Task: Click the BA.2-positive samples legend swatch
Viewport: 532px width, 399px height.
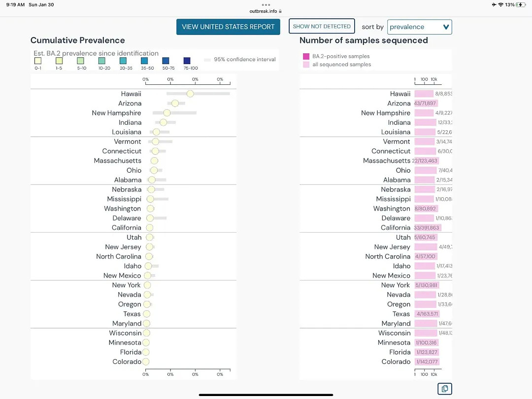Action: pos(306,56)
